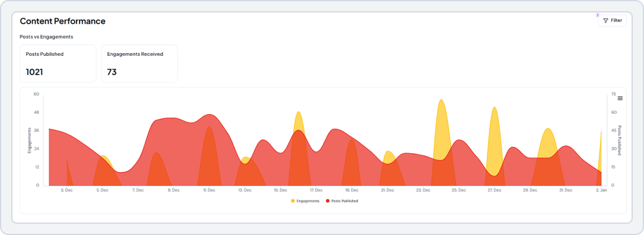Click the Content Performance heading
644x235 pixels.
[x=63, y=21]
